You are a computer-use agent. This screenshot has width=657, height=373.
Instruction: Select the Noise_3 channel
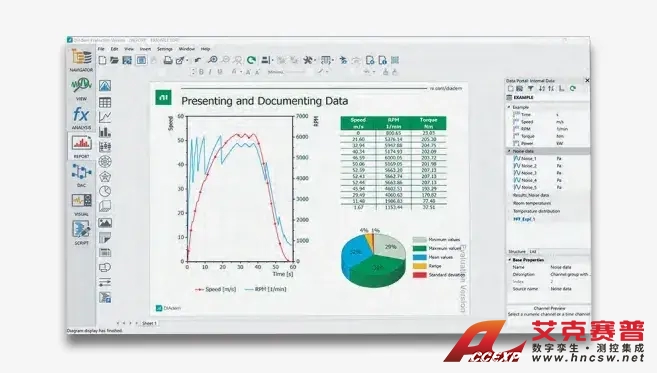[x=529, y=173]
